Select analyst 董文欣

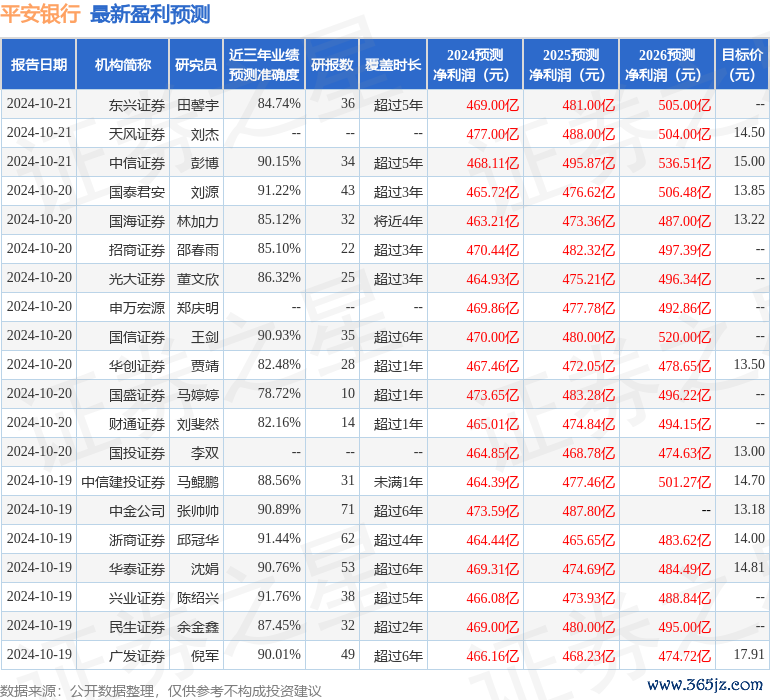coord(198,279)
